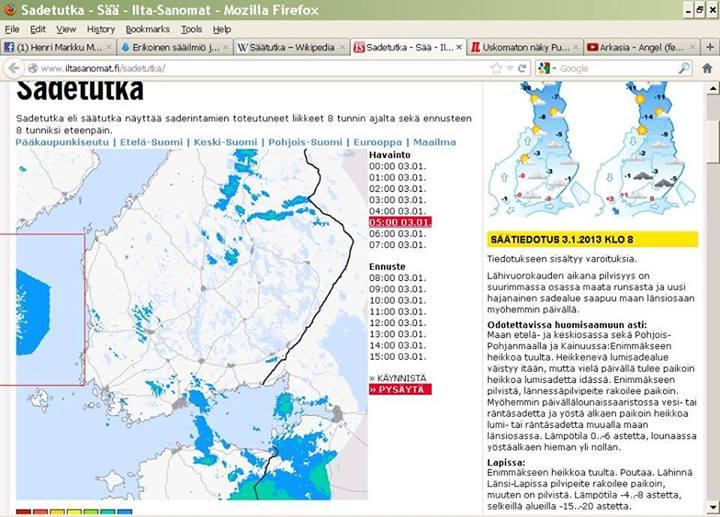Select forecast frame 08:00 03.01.
This screenshot has height=517, width=720.
[398, 278]
